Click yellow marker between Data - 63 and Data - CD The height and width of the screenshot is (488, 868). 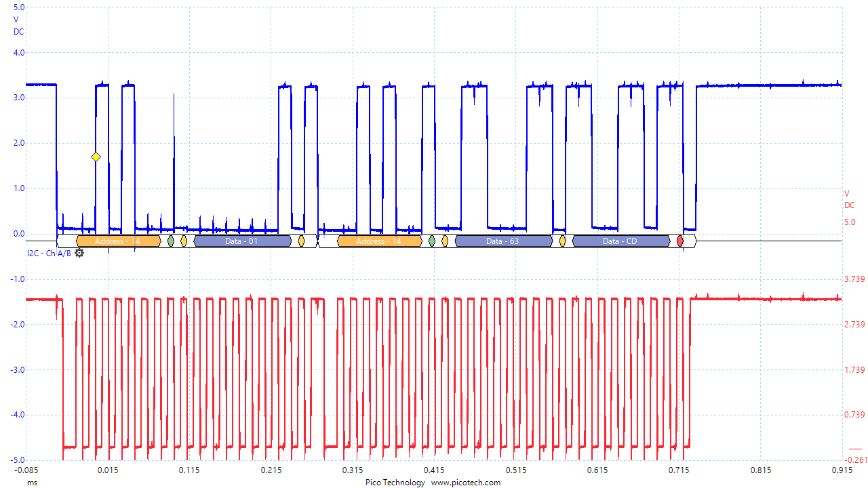562,241
